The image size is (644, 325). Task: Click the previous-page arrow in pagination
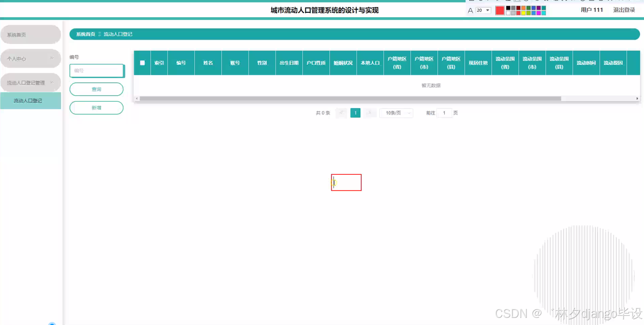[x=341, y=113]
